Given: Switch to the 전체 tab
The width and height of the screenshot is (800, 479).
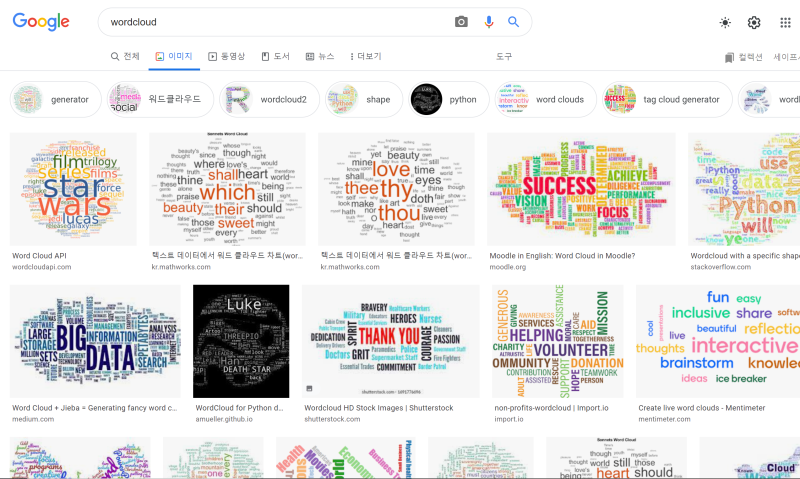Looking at the screenshot, I should [x=125, y=56].
